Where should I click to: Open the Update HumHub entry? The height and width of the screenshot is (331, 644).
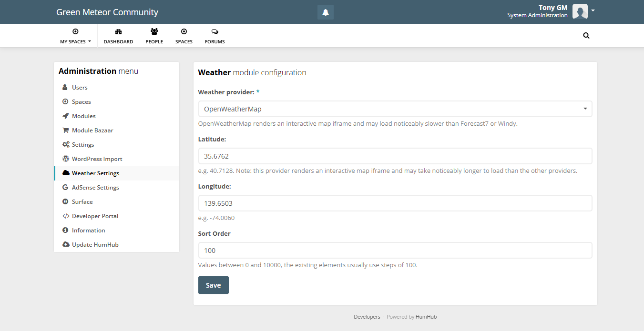point(116,245)
